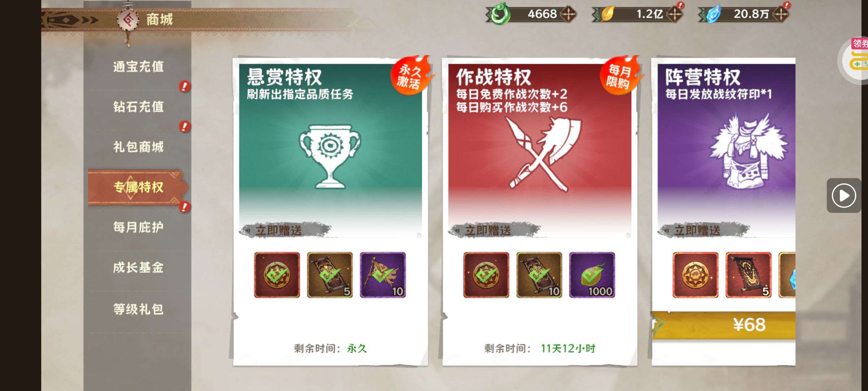The image size is (868, 391).
Task: Tap the red scroll reward in 阵营特权
Action: [x=748, y=275]
